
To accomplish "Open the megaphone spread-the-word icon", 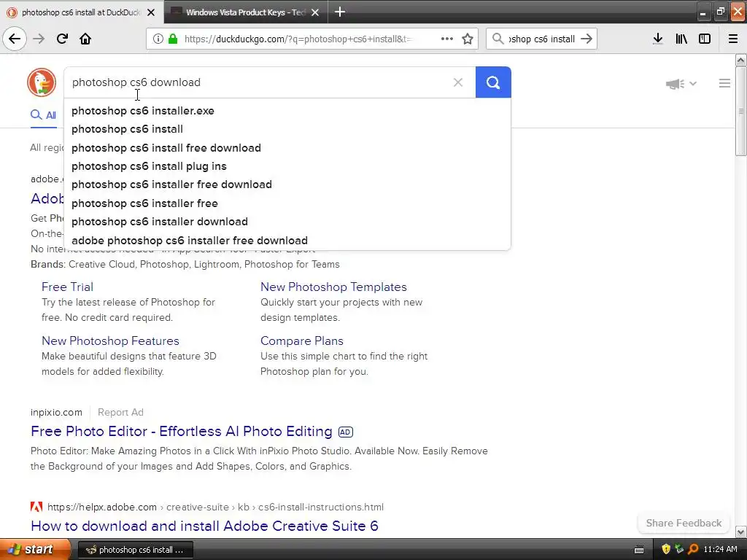I will [675, 84].
